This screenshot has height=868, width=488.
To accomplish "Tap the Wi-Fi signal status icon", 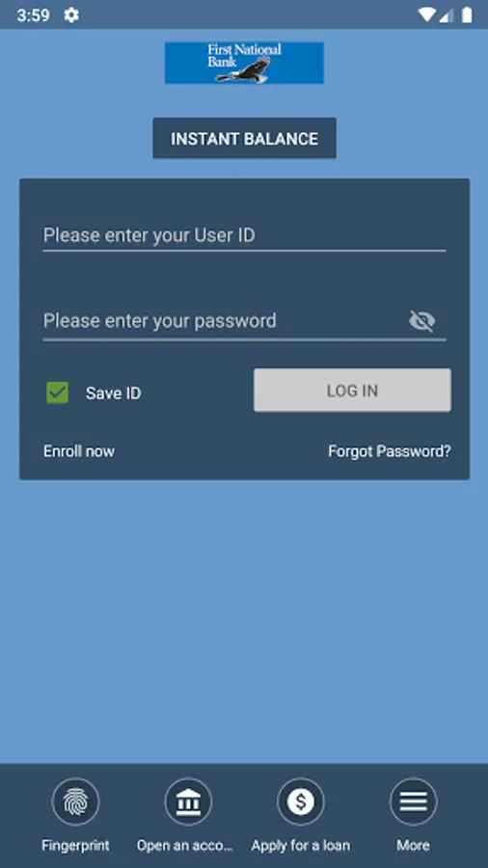I will pyautogui.click(x=426, y=14).
